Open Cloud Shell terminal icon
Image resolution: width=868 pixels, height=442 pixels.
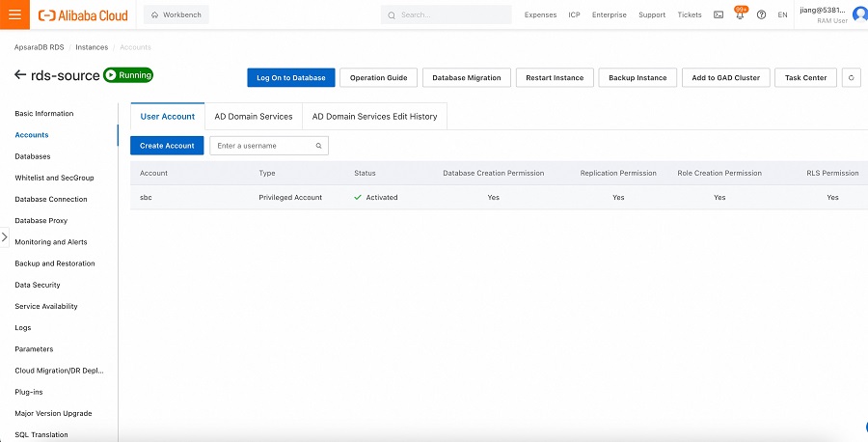(719, 15)
